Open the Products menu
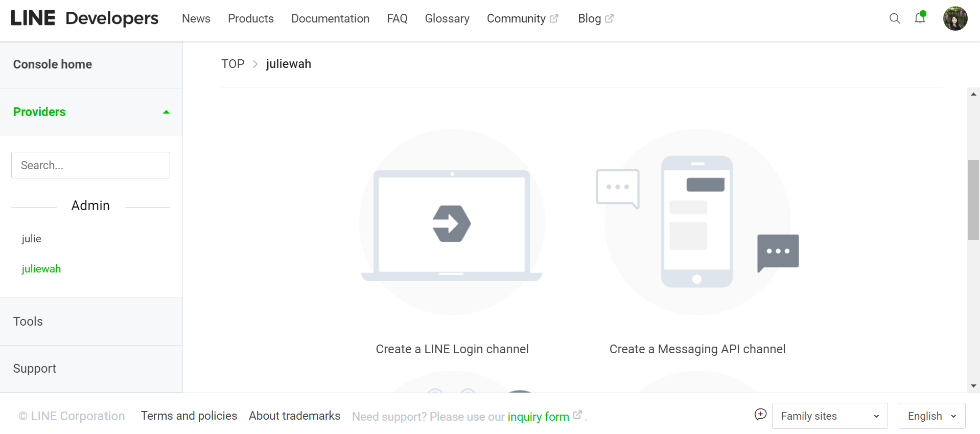The height and width of the screenshot is (434, 980). pos(251,18)
